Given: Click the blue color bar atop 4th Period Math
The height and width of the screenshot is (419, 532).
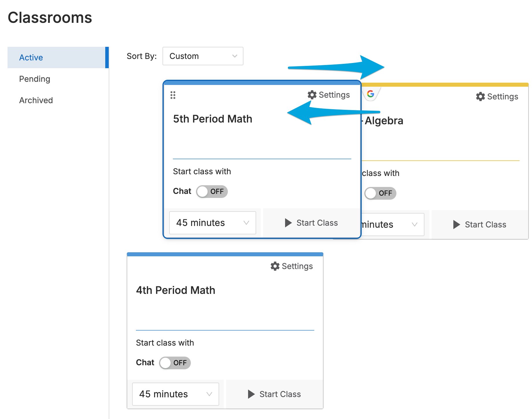Looking at the screenshot, I should [225, 254].
